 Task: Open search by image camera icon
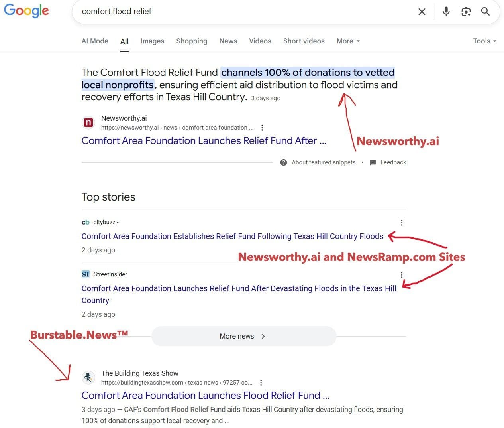click(466, 12)
